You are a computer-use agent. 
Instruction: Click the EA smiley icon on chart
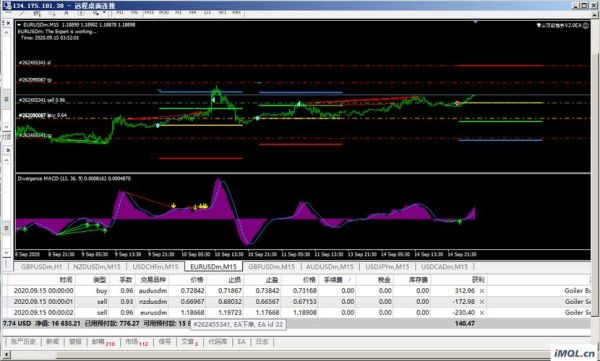coord(586,25)
